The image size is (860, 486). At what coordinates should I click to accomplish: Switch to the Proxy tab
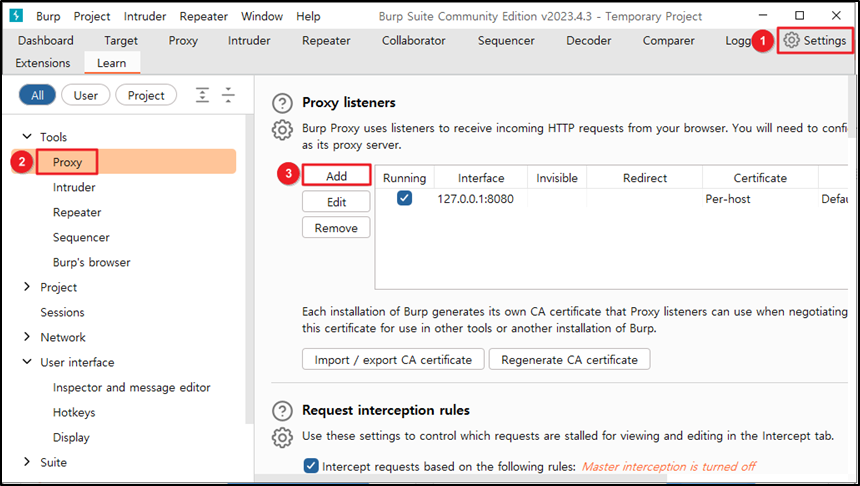point(183,41)
